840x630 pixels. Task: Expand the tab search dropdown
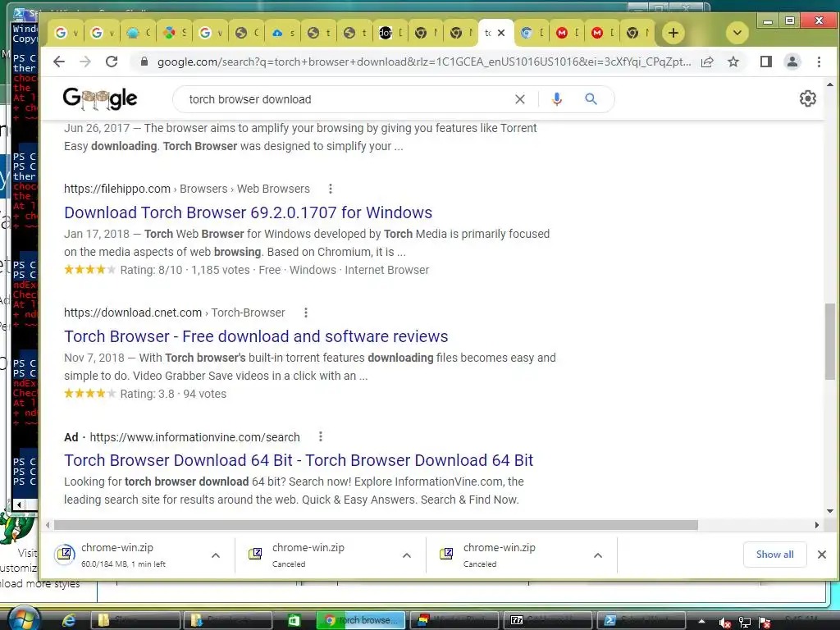(737, 33)
